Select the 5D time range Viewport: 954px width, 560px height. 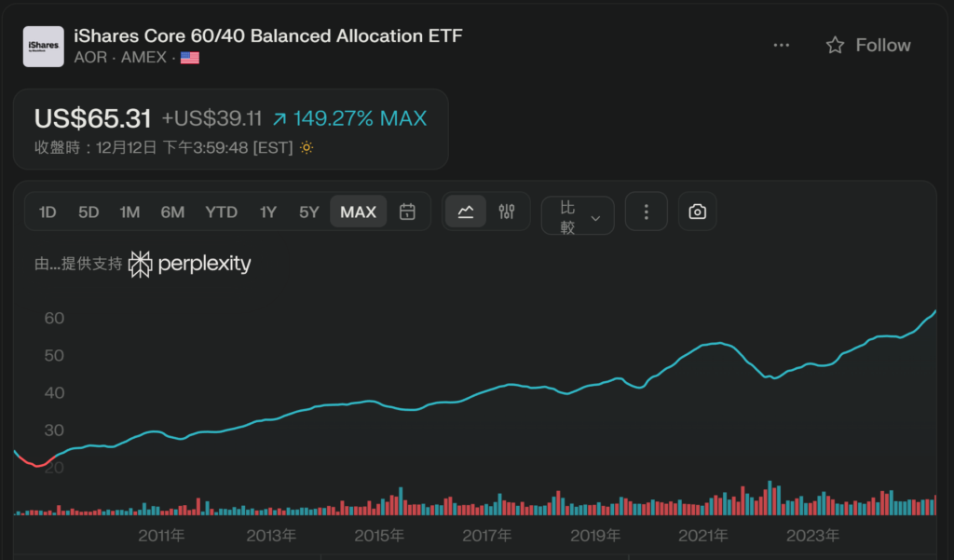pos(89,212)
